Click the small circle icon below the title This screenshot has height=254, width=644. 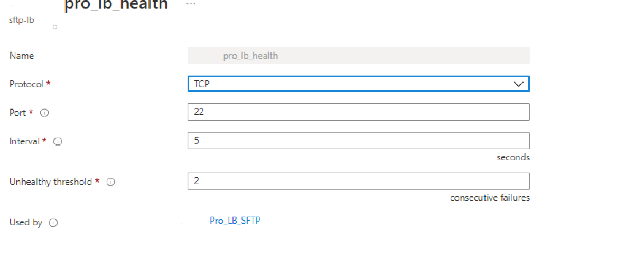tap(55, 26)
